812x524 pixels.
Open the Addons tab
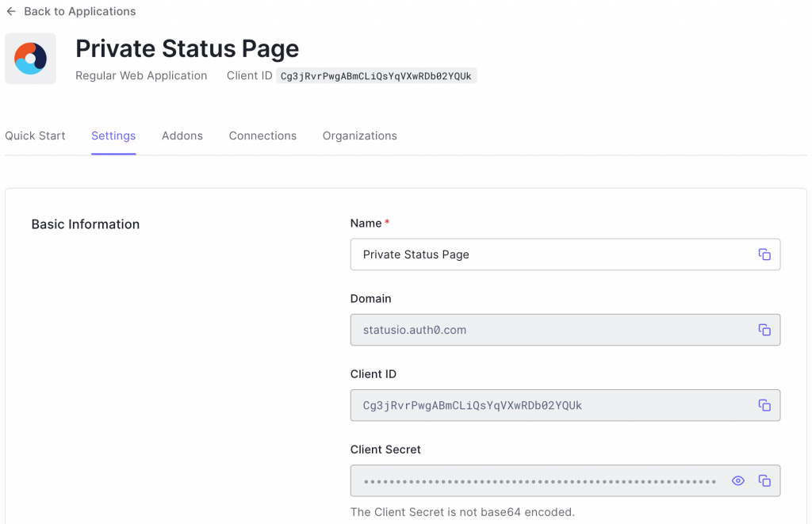click(182, 136)
